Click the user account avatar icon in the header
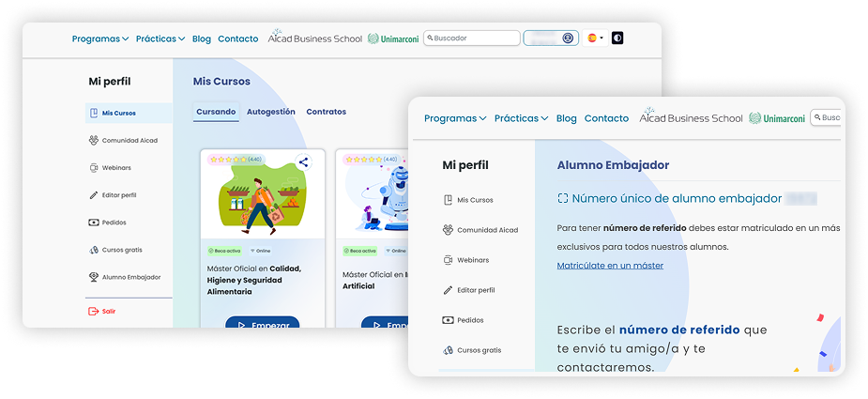 click(x=568, y=38)
